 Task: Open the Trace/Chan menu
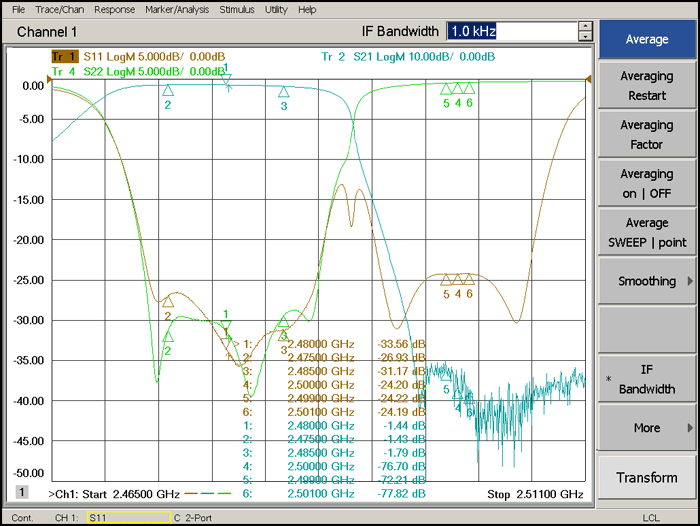[x=60, y=9]
